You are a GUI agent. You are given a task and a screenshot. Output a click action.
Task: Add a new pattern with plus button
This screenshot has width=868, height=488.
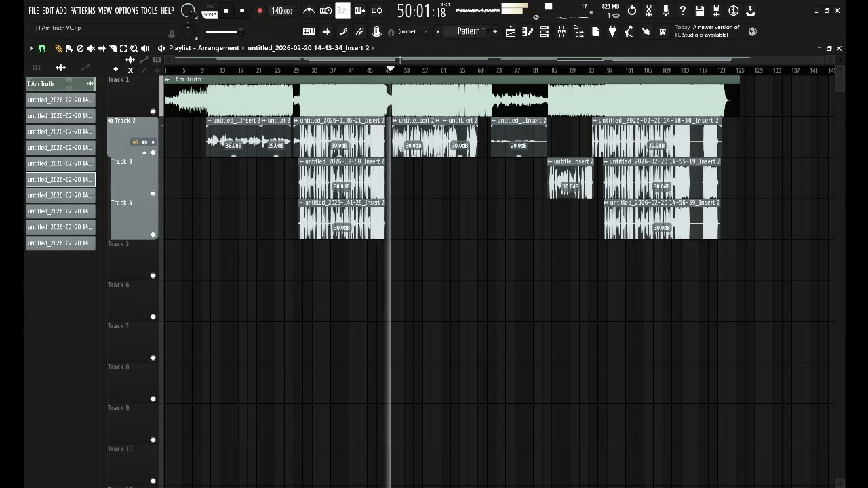(x=495, y=32)
